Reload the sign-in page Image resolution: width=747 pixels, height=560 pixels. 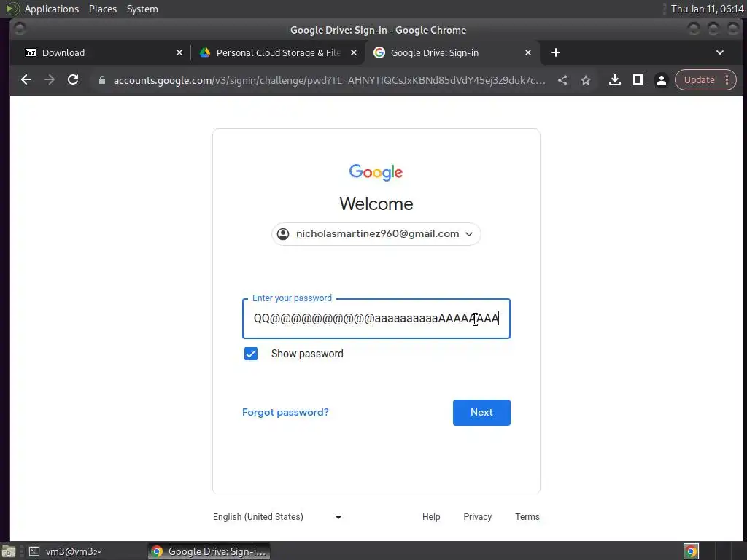73,80
